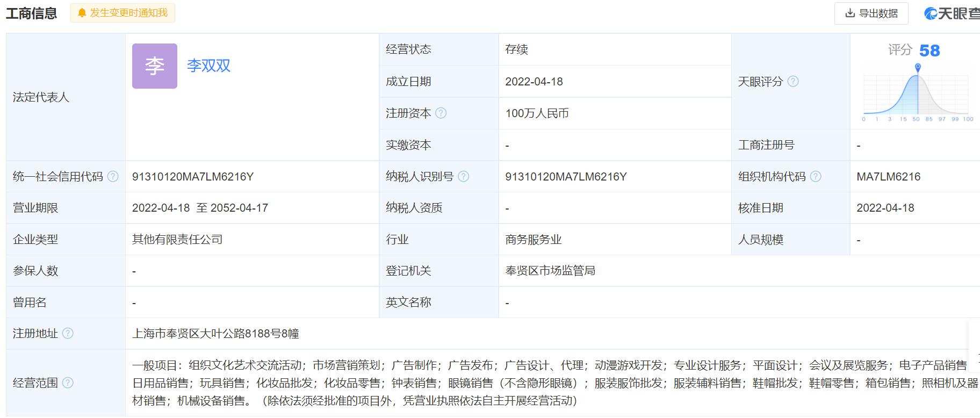Click help icon beside 纳税人识别号
980x418 pixels.
click(464, 177)
